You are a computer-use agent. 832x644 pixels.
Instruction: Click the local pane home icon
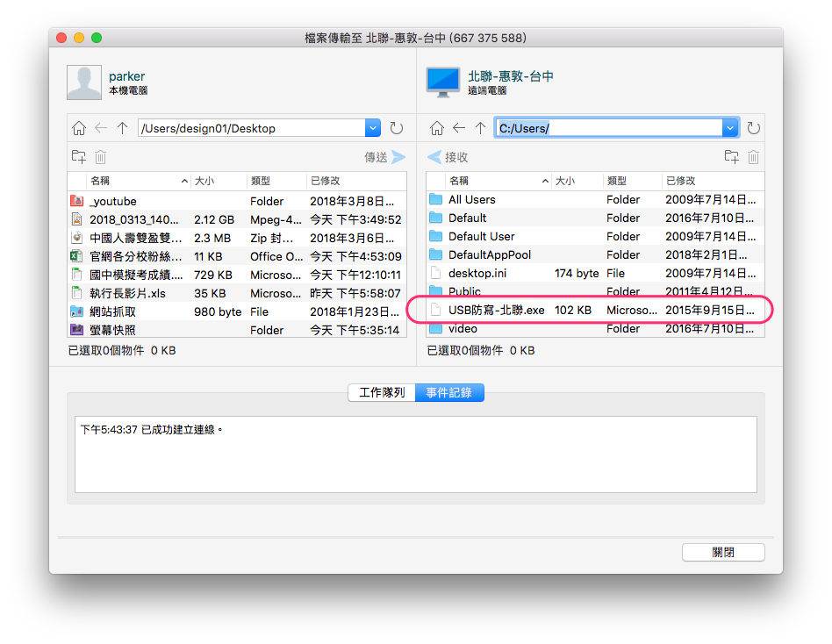[x=79, y=128]
